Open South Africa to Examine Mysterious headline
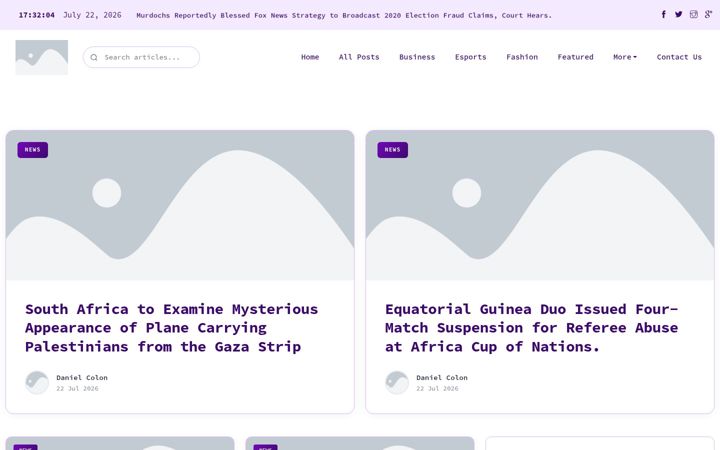The height and width of the screenshot is (450, 720). (x=172, y=328)
